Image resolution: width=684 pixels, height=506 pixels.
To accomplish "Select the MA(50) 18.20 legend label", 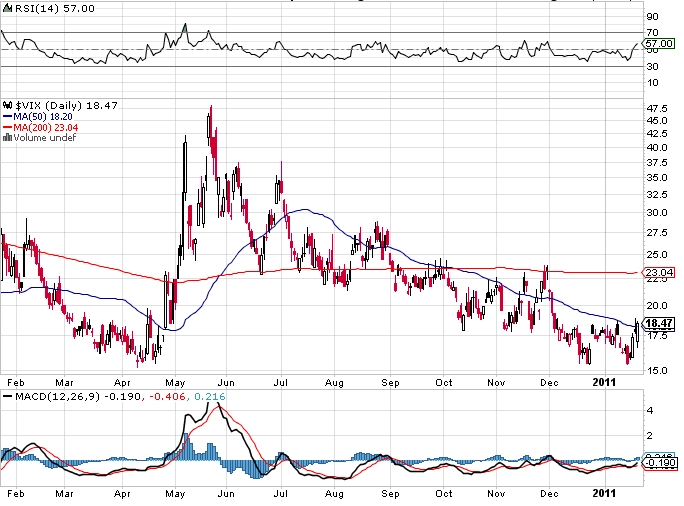I will pyautogui.click(x=43, y=117).
